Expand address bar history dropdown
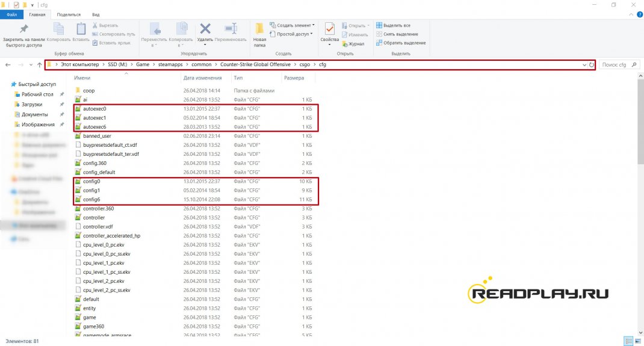 [584, 64]
